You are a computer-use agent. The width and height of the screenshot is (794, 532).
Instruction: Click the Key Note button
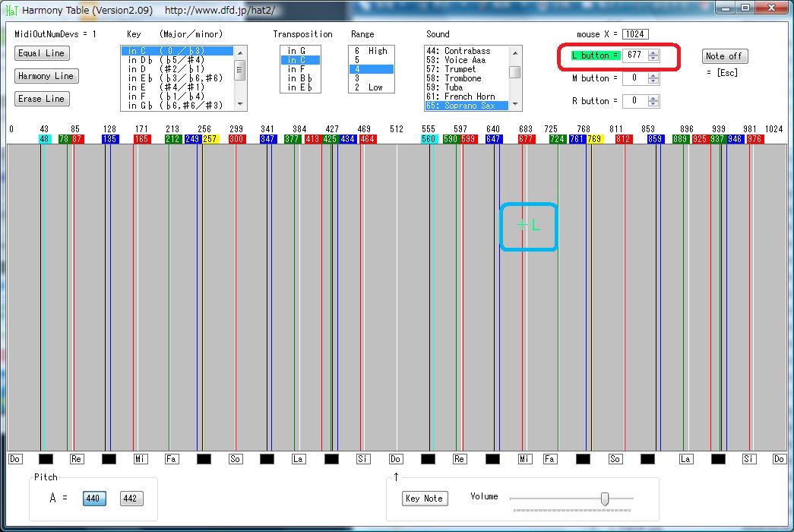click(x=424, y=499)
